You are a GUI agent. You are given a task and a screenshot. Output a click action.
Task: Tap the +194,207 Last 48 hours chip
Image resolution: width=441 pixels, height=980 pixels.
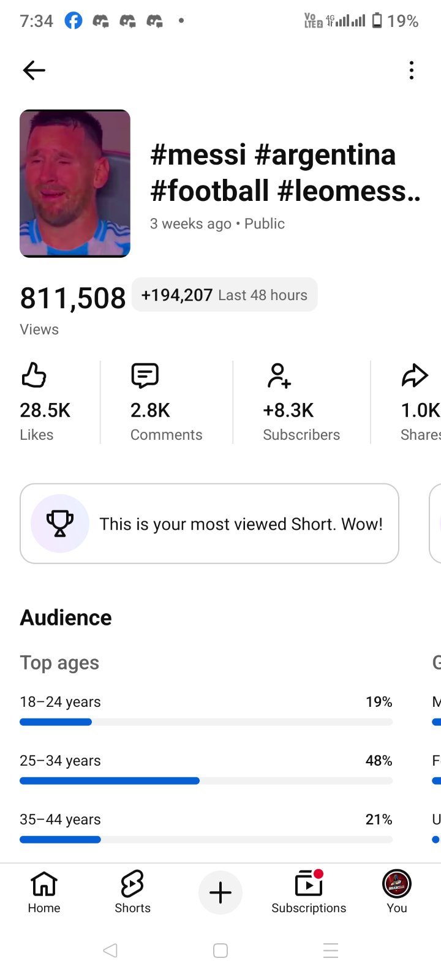click(224, 295)
